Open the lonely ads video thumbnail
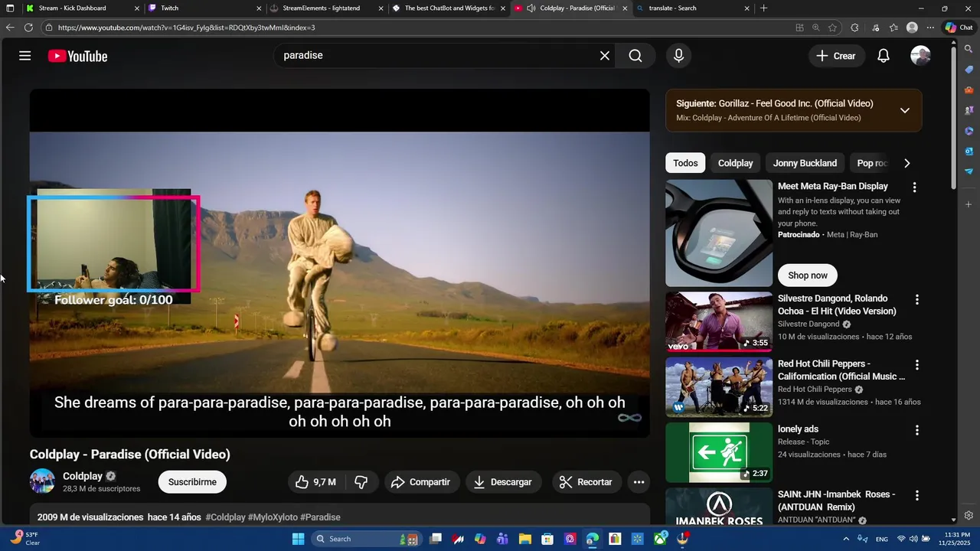This screenshot has width=980, height=551. pos(719,452)
